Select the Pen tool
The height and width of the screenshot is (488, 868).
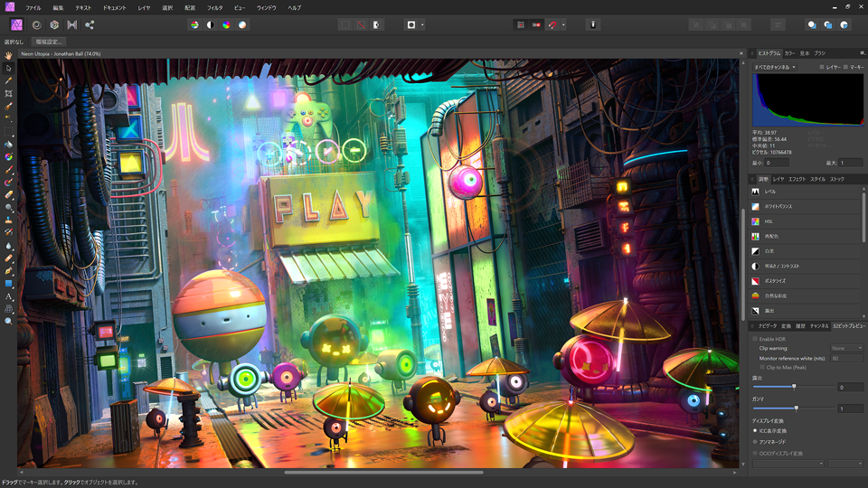tap(8, 271)
